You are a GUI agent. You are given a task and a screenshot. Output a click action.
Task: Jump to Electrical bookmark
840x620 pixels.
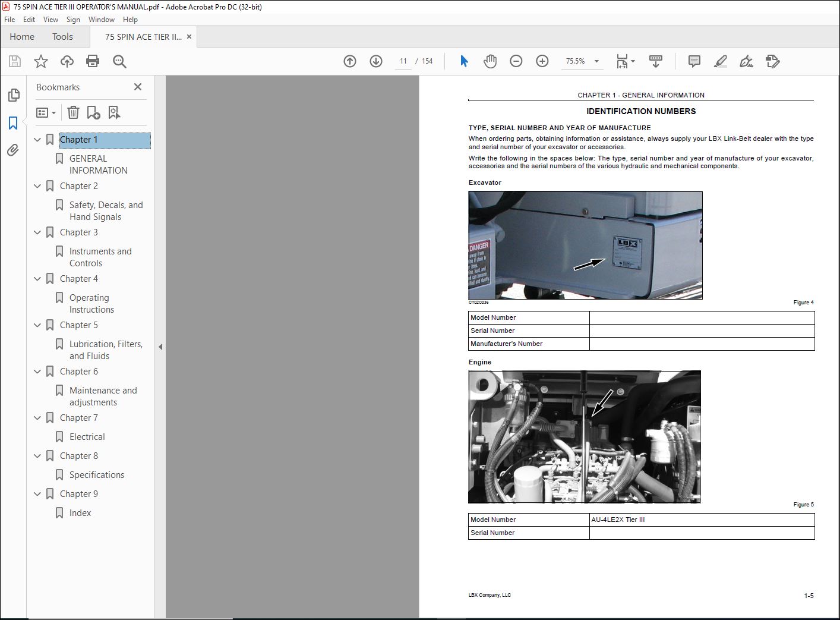click(87, 437)
